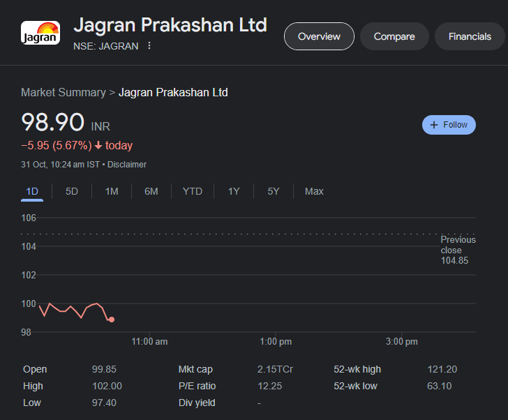This screenshot has height=420, width=508.
Task: Click the 106 y-axis label
Action: tap(29, 218)
